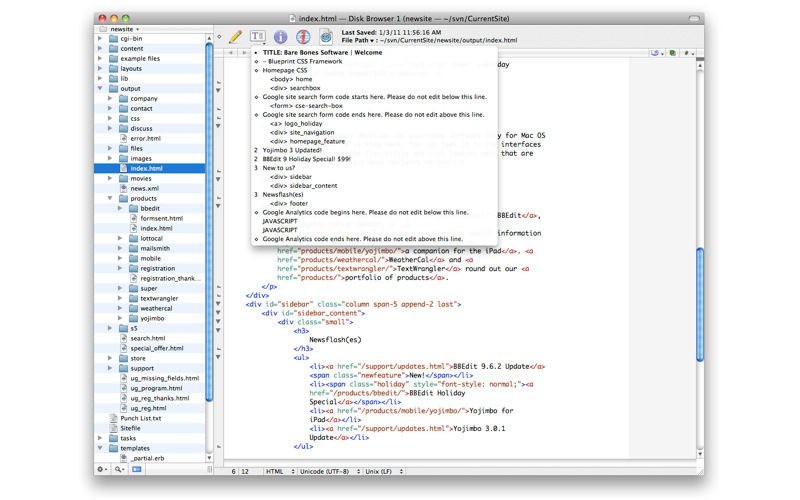Collapse the products folder

click(x=110, y=198)
